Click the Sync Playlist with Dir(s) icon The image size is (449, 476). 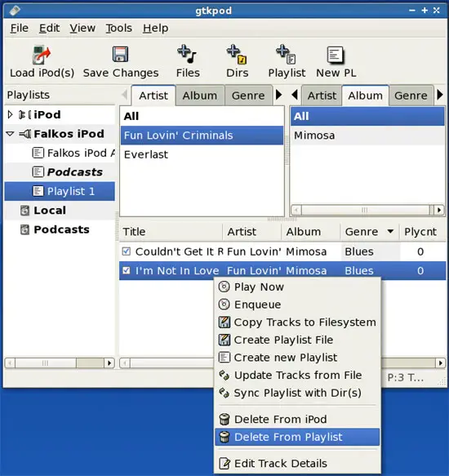[224, 393]
